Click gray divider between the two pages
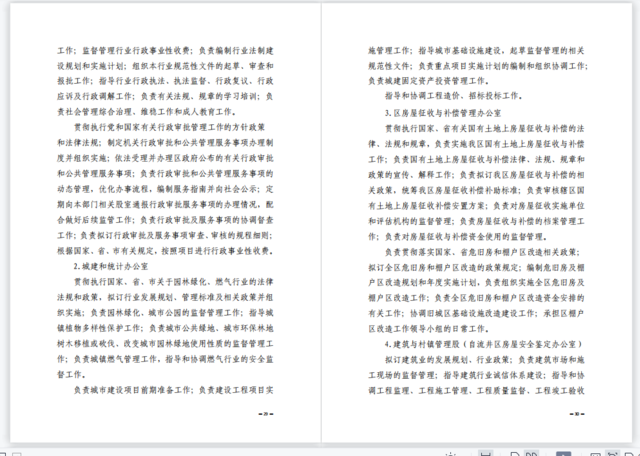 click(x=320, y=220)
